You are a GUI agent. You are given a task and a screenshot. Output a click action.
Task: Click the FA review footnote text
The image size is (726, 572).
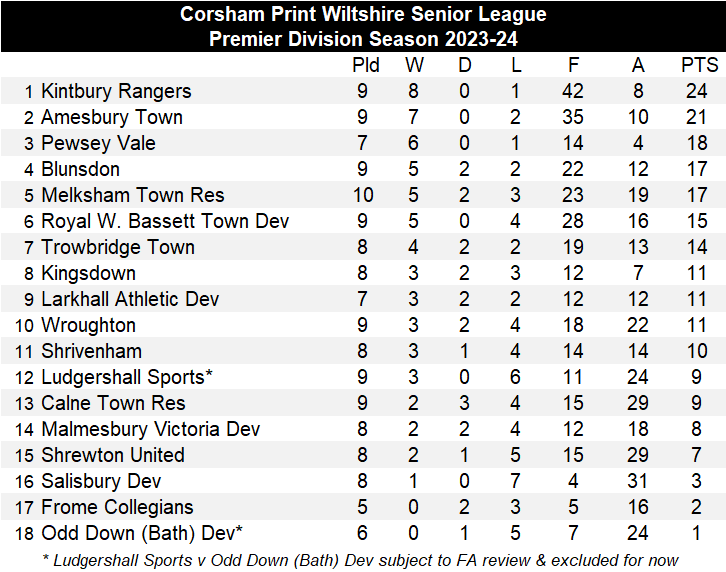(x=363, y=559)
